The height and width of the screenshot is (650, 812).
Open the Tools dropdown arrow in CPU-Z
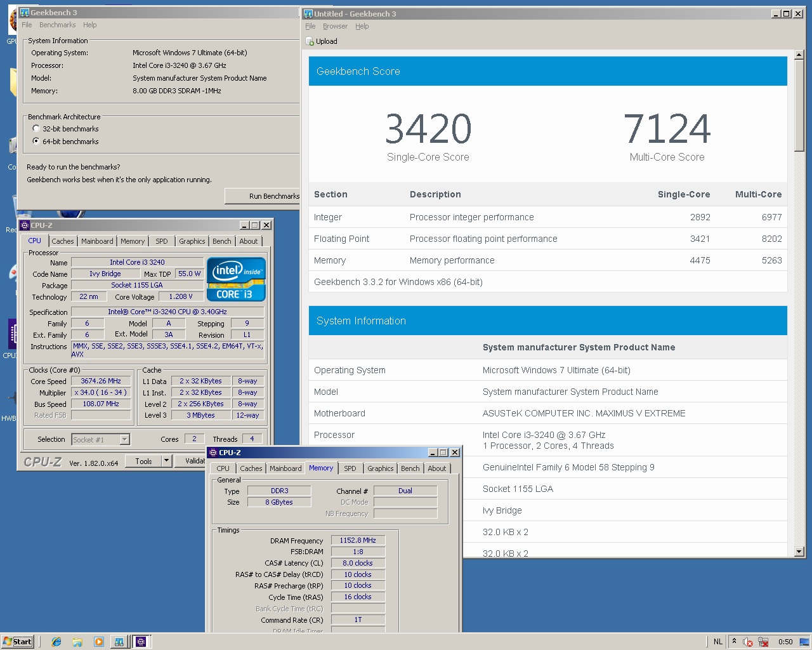coord(167,461)
